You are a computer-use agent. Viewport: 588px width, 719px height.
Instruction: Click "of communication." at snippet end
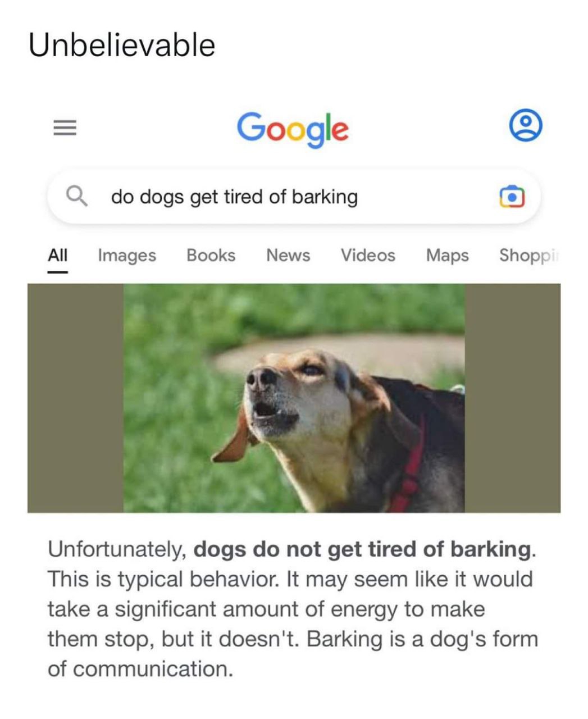[140, 669]
